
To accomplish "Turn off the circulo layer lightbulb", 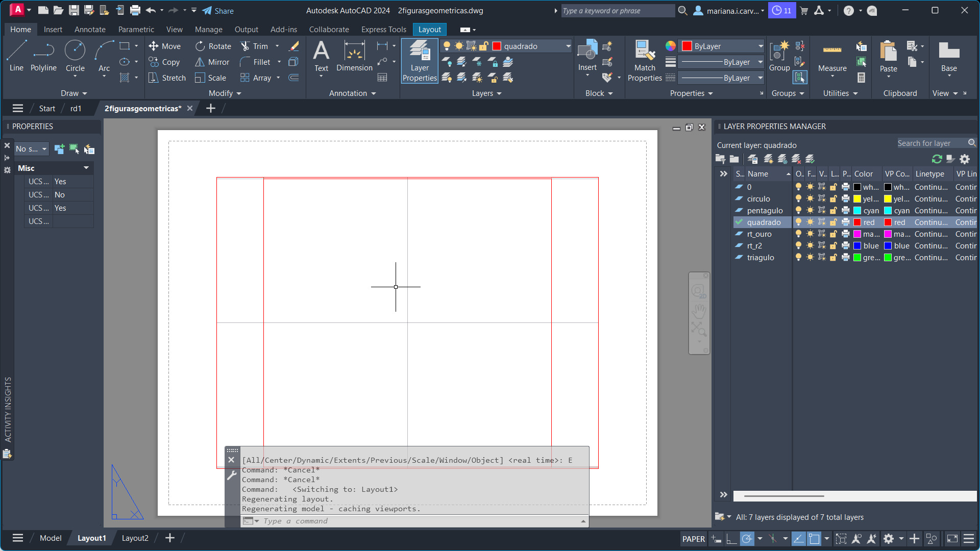I will click(798, 199).
